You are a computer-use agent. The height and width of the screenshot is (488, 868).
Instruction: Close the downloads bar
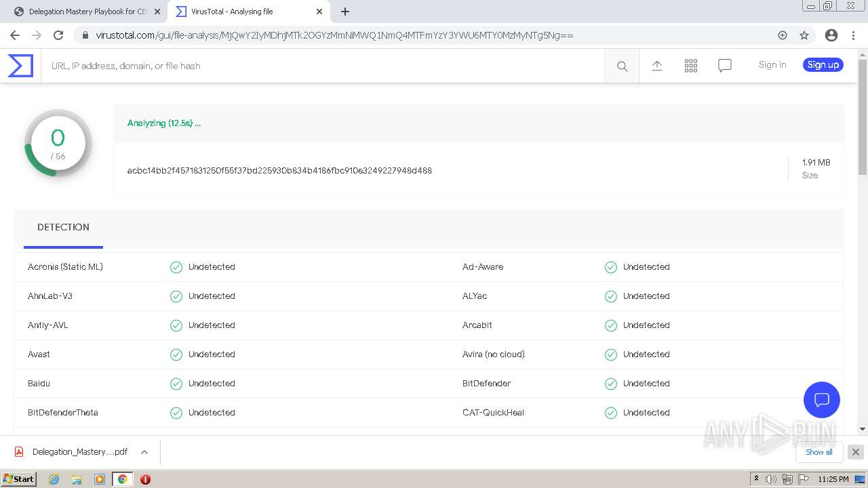(x=856, y=452)
